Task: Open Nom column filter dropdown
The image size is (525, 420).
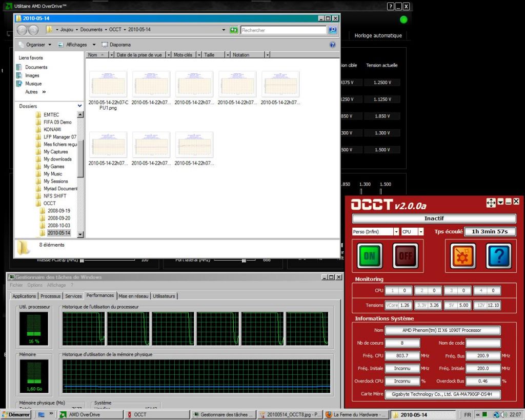Action: pos(111,55)
